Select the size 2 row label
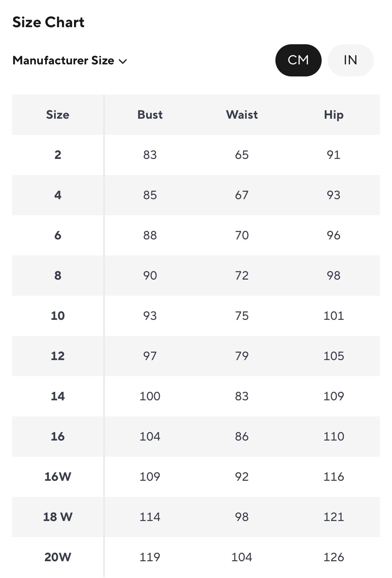The height and width of the screenshot is (578, 392). 58,155
